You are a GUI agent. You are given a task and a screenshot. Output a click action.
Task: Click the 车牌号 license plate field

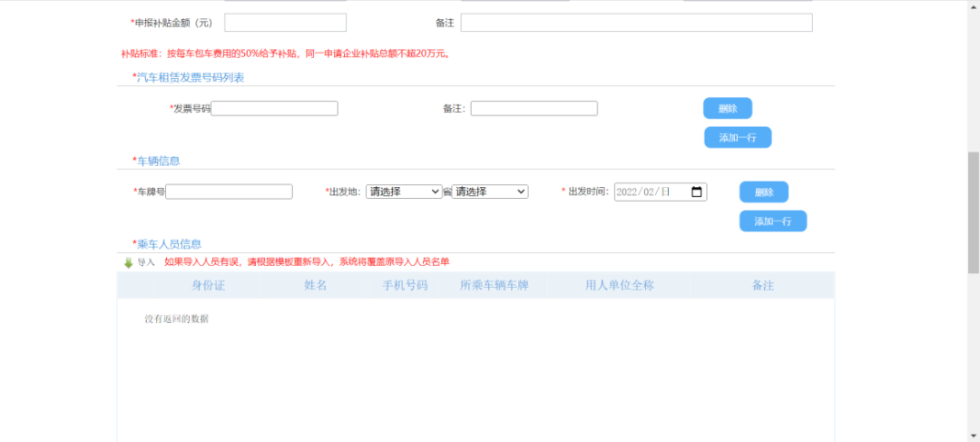229,192
